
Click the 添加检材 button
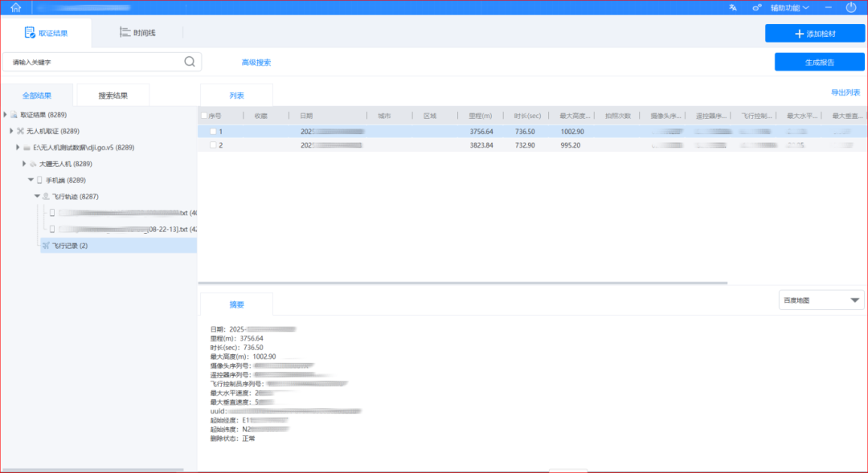tap(814, 34)
